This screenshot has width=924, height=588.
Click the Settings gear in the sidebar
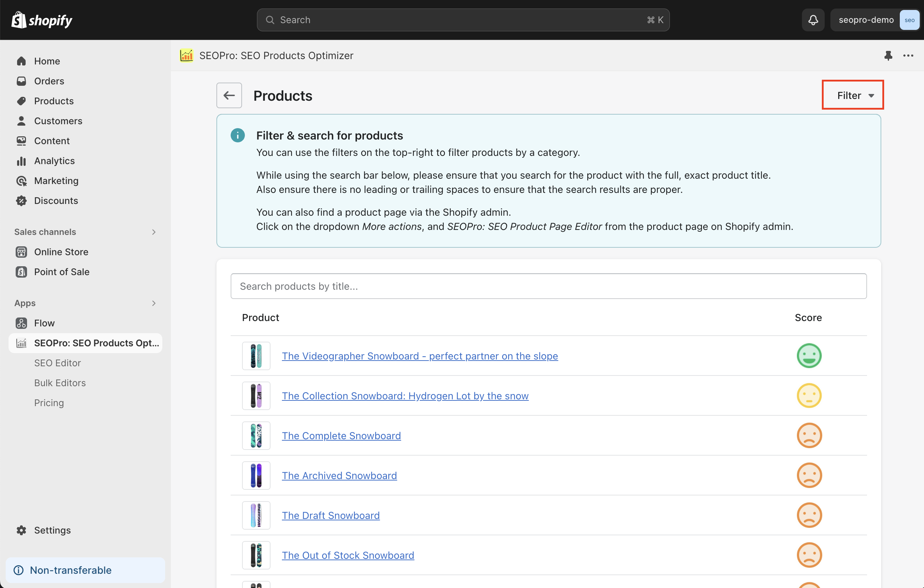(21, 530)
